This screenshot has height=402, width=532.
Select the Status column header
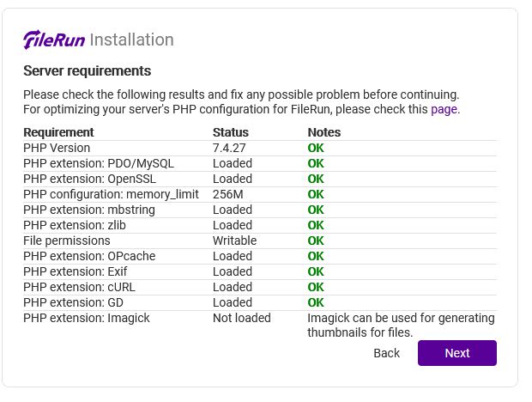pyautogui.click(x=230, y=132)
